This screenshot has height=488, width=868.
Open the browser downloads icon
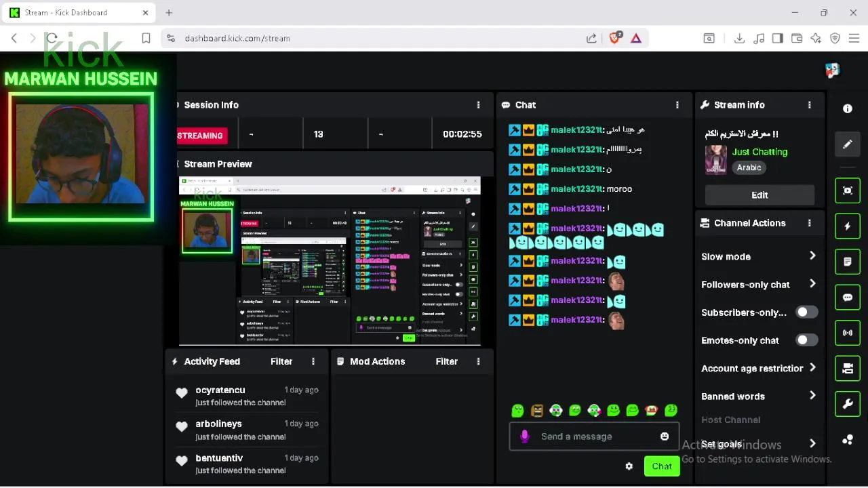739,38
